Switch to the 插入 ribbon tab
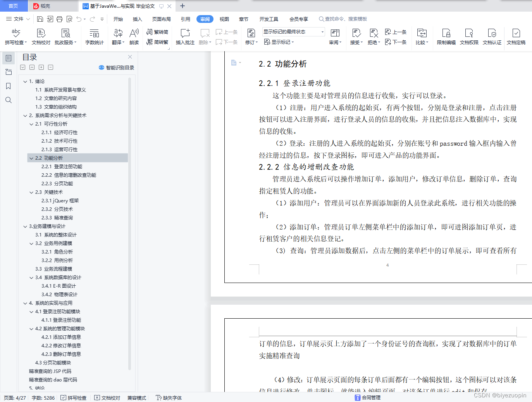532x402 pixels. pyautogui.click(x=138, y=19)
